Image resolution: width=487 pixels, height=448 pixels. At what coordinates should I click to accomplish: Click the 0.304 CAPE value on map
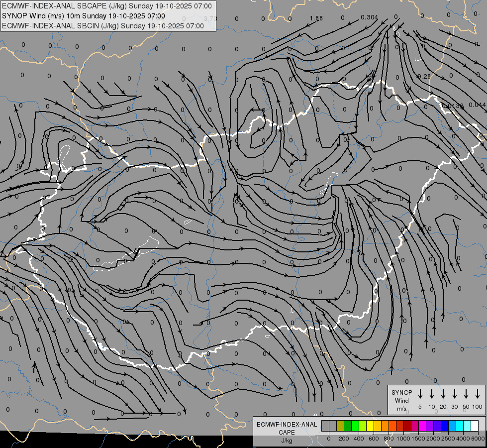(369, 17)
